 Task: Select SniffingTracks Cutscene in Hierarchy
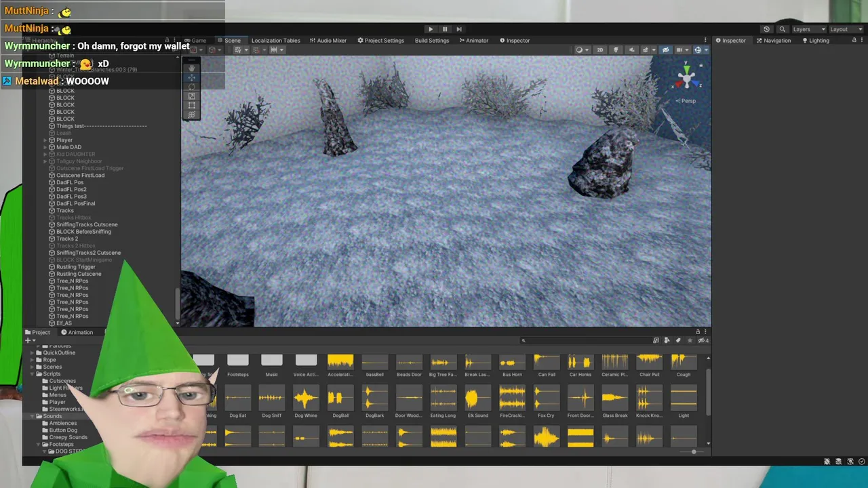(x=87, y=224)
